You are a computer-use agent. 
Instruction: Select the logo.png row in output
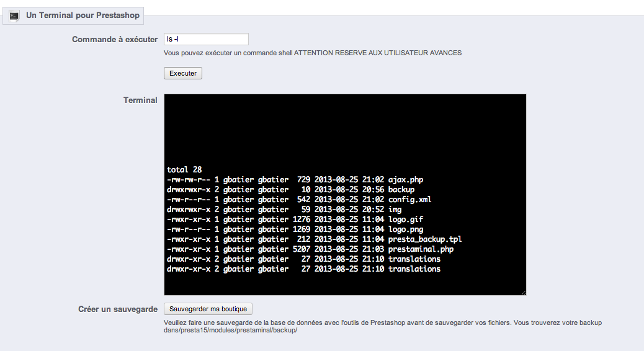click(x=295, y=229)
